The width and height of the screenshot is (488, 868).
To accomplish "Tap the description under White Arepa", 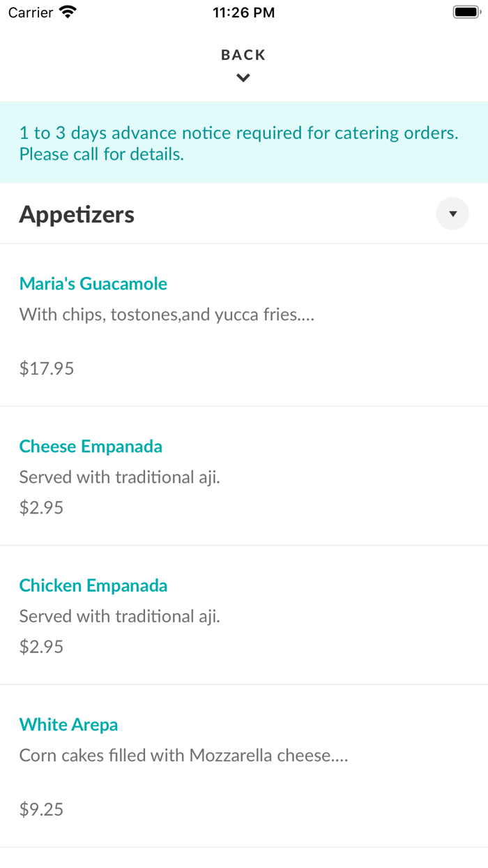I will click(x=185, y=755).
